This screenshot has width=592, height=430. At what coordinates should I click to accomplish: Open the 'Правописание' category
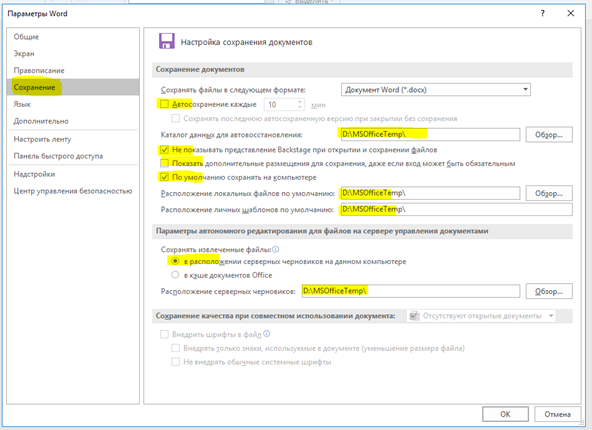coord(73,71)
